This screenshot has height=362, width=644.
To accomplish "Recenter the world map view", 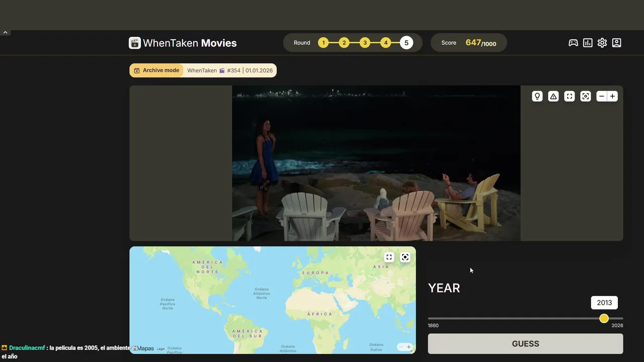I will tap(405, 257).
